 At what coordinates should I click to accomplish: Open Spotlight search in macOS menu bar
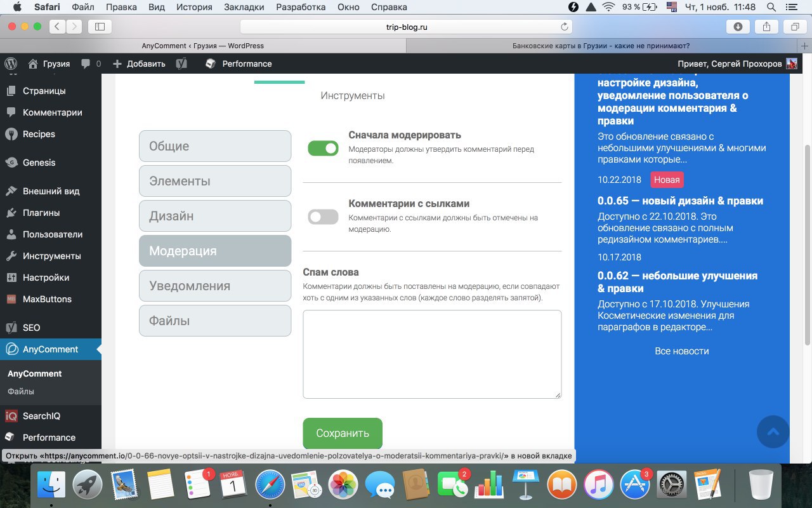771,7
